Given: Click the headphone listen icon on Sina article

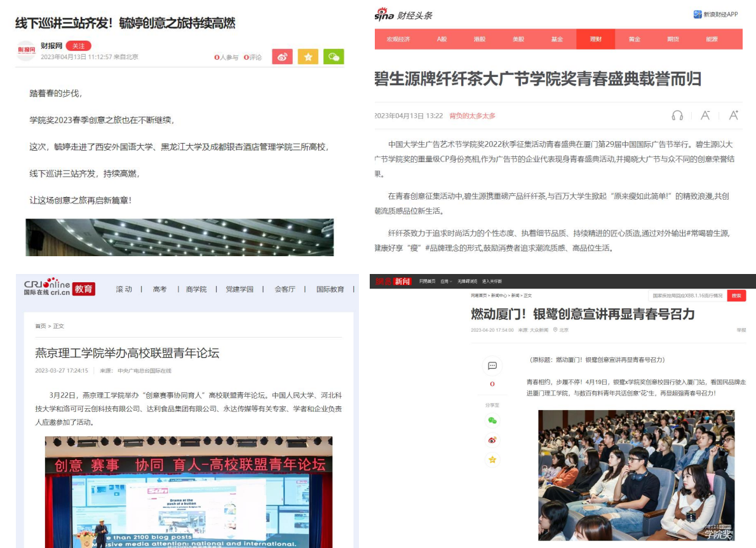Looking at the screenshot, I should click(x=677, y=115).
